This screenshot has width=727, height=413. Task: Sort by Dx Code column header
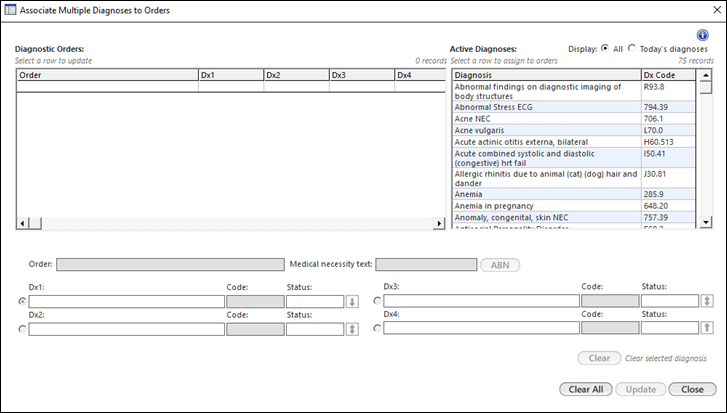coord(668,75)
